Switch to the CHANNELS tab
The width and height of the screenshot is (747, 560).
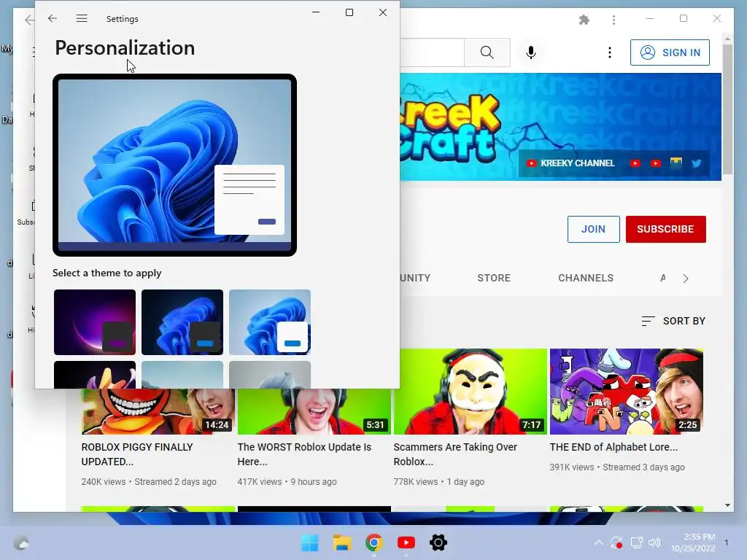click(x=586, y=278)
